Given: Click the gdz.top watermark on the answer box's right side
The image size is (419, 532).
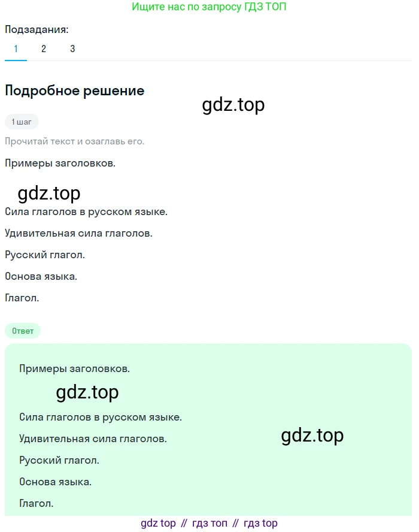Looking at the screenshot, I should pos(312,436).
